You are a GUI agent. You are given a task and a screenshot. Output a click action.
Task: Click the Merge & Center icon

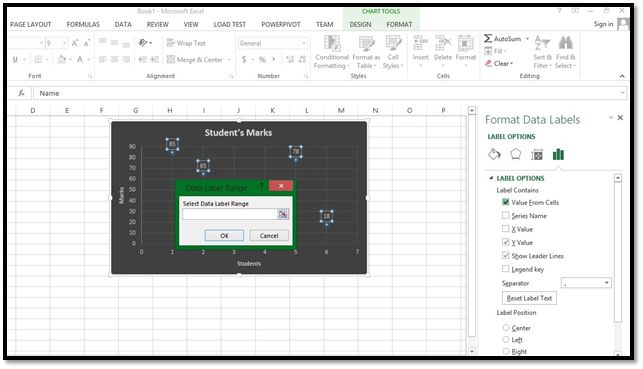pyautogui.click(x=171, y=59)
